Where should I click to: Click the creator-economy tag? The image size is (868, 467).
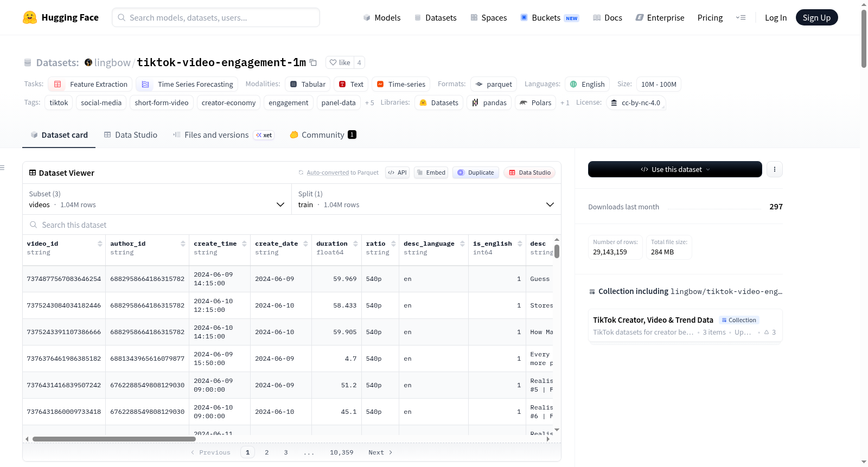pos(228,103)
